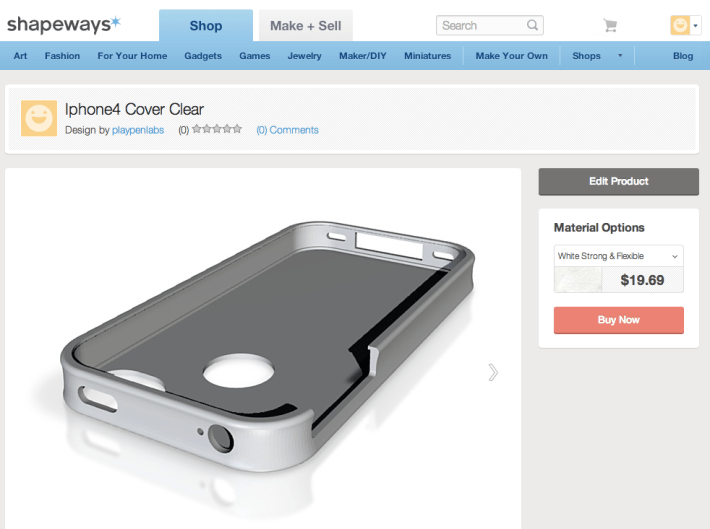
Task: Select the Shop tab
Action: [206, 26]
